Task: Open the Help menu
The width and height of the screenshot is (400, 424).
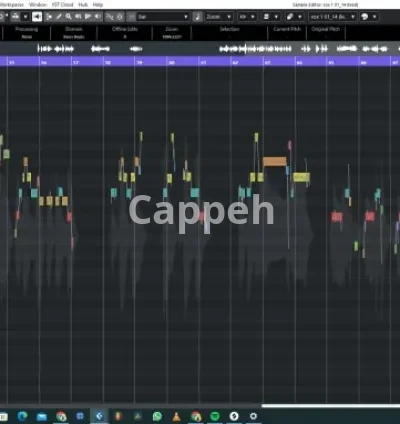Action: click(98, 5)
